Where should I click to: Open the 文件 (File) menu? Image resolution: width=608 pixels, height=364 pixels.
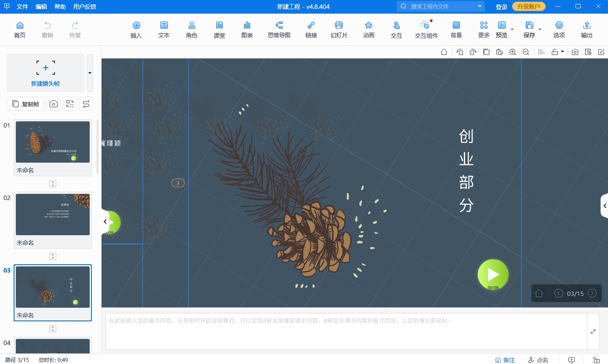coord(22,7)
